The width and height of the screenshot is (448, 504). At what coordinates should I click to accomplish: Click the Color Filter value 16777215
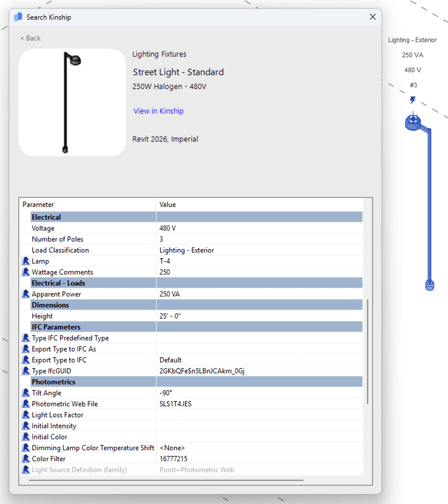[x=173, y=459]
